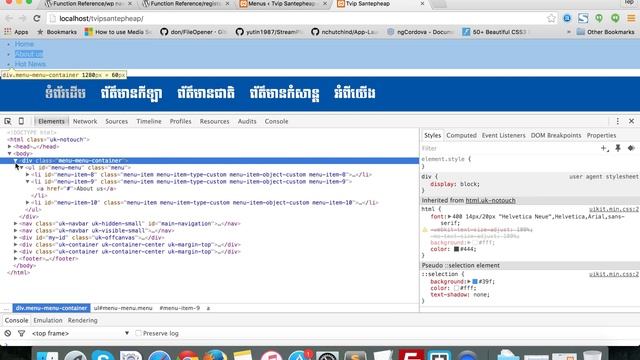This screenshot has width=640, height=360.
Task: Open the Timeline tab
Action: coord(149,121)
